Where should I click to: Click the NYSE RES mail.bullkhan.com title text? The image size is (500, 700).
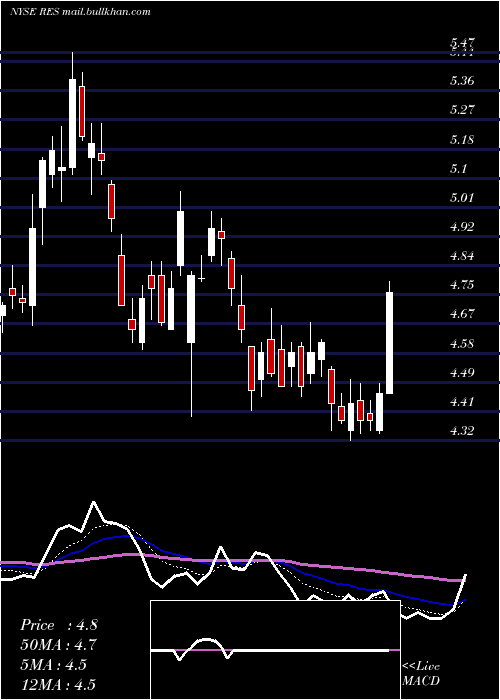click(x=80, y=12)
